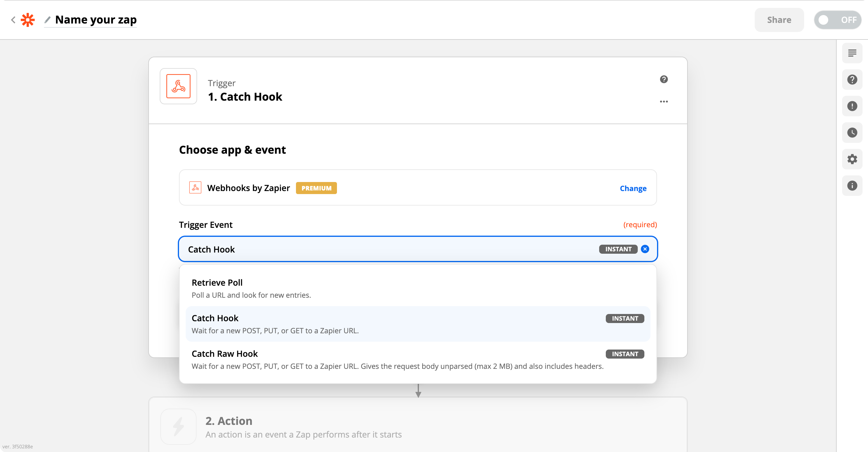
Task: Click the pencil edit name icon
Action: coord(48,20)
